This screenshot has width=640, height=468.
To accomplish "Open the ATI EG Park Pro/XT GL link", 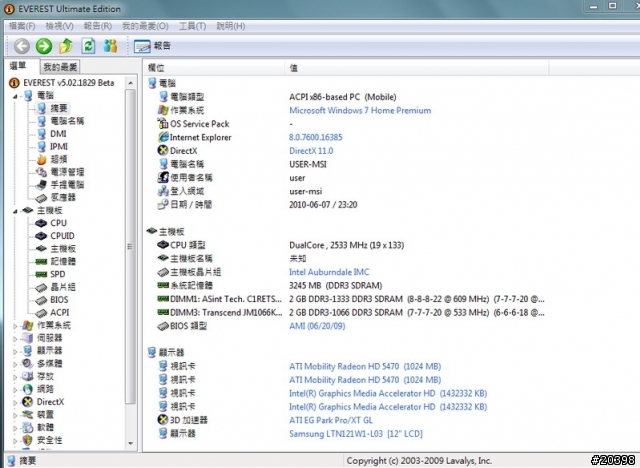I will click(331, 420).
